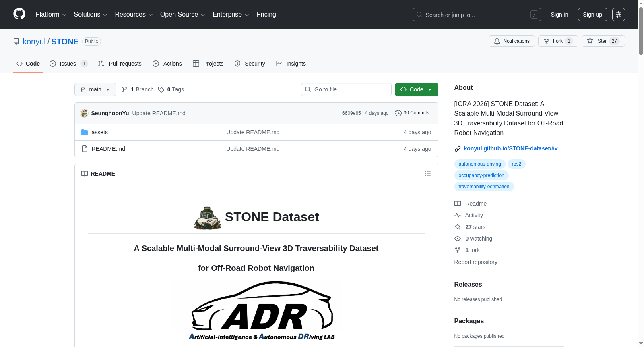View the 1 Branch list
This screenshot has width=644, height=347.
point(138,89)
